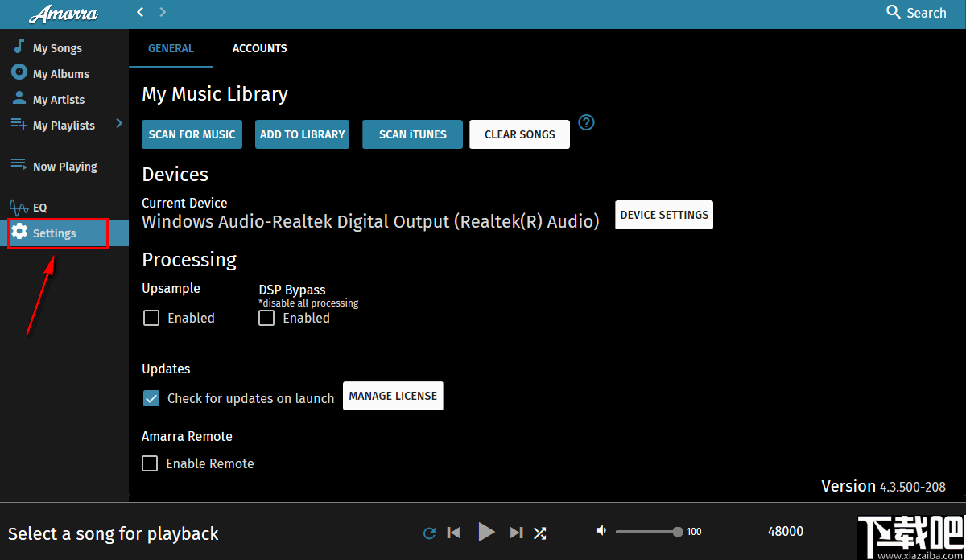
Task: Switch to the ACCOUNTS tab
Action: click(259, 48)
